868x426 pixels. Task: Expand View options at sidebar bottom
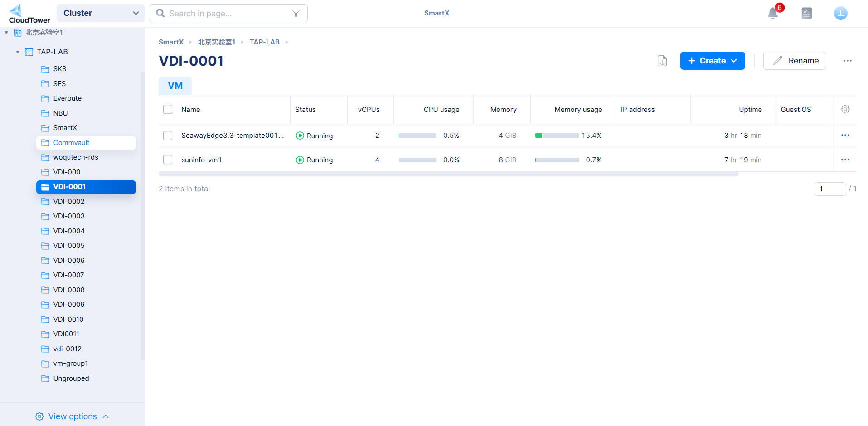pyautogui.click(x=73, y=416)
